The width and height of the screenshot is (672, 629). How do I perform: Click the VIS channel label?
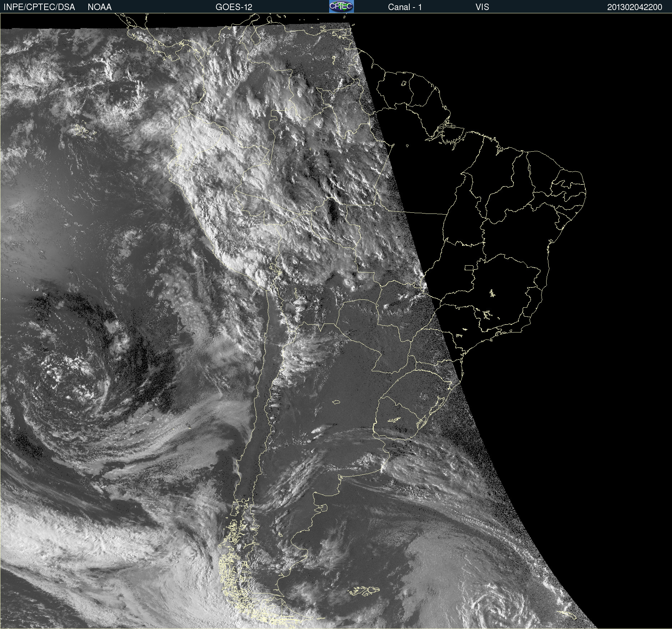(x=482, y=7)
